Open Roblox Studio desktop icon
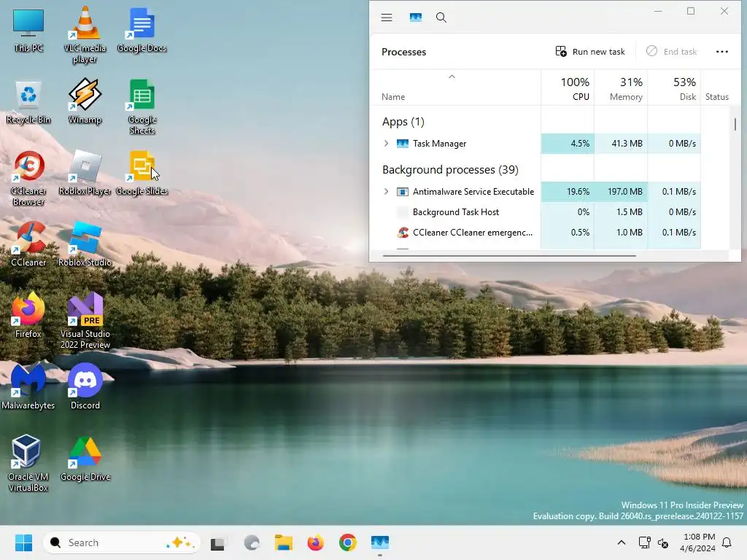747x560 pixels. tap(85, 245)
